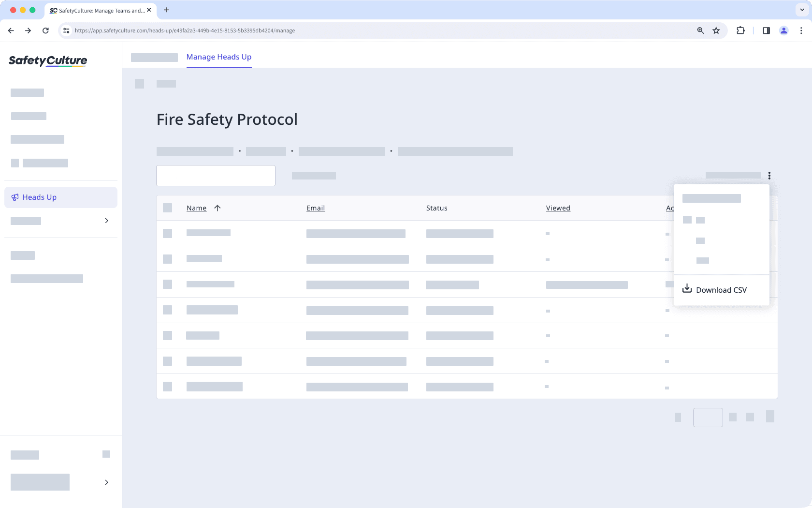Open the browser extensions puzzle icon
This screenshot has height=508, width=812.
(740, 30)
